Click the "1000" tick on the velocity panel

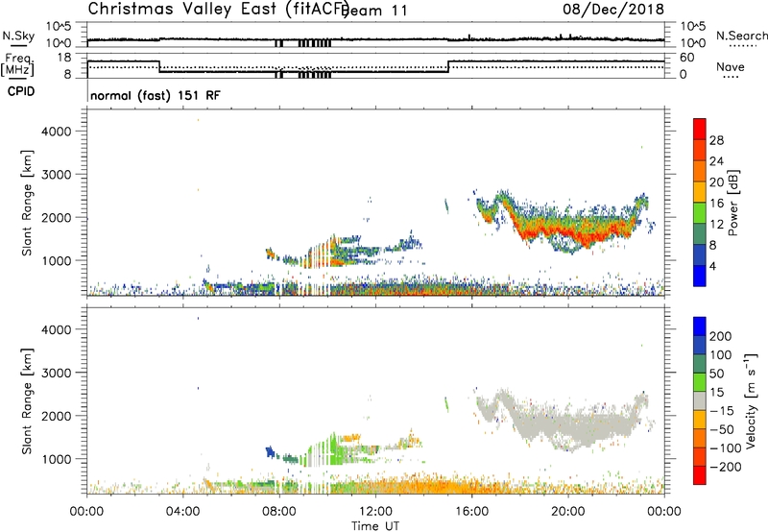[57, 459]
